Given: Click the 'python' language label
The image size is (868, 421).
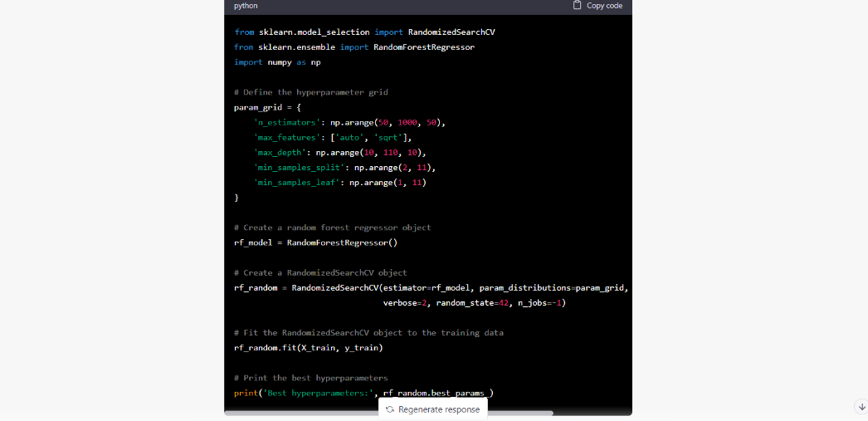Looking at the screenshot, I should pos(246,6).
